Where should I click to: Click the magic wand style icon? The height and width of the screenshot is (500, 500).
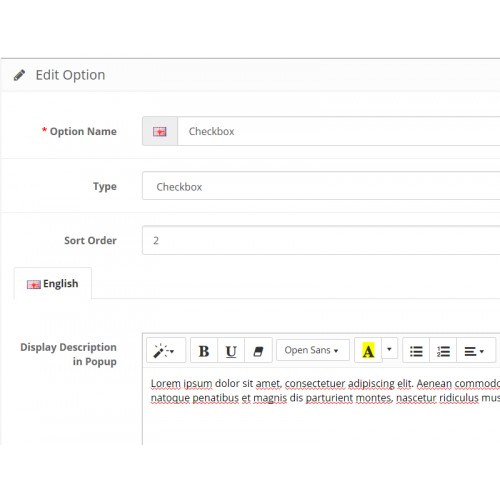point(166,351)
